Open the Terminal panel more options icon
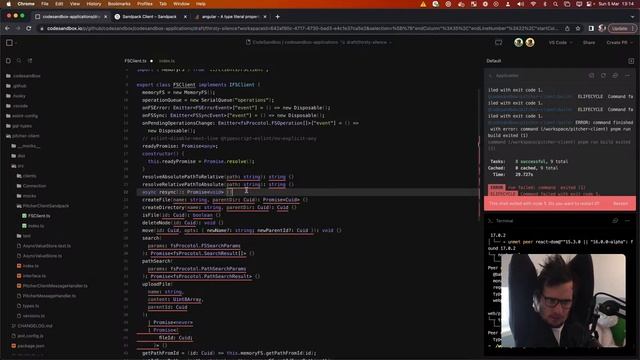Screen dimensions: 640x360 click(x=627, y=221)
